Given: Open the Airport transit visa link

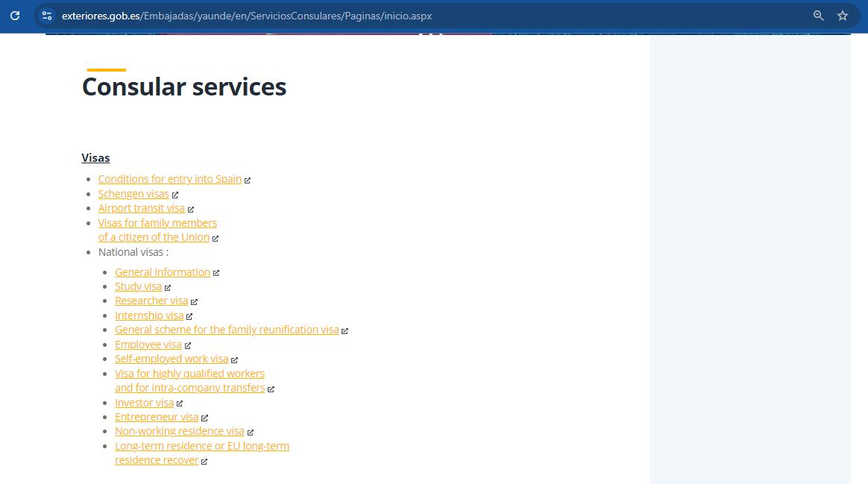Looking at the screenshot, I should pos(141,208).
